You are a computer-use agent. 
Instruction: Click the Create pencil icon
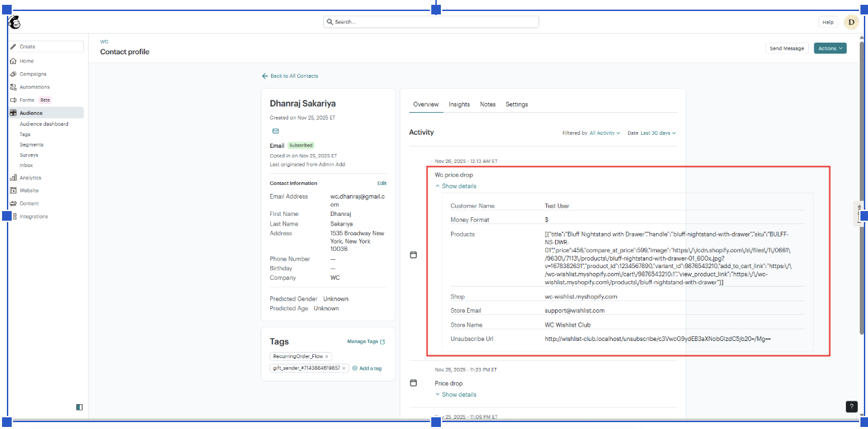[x=13, y=47]
